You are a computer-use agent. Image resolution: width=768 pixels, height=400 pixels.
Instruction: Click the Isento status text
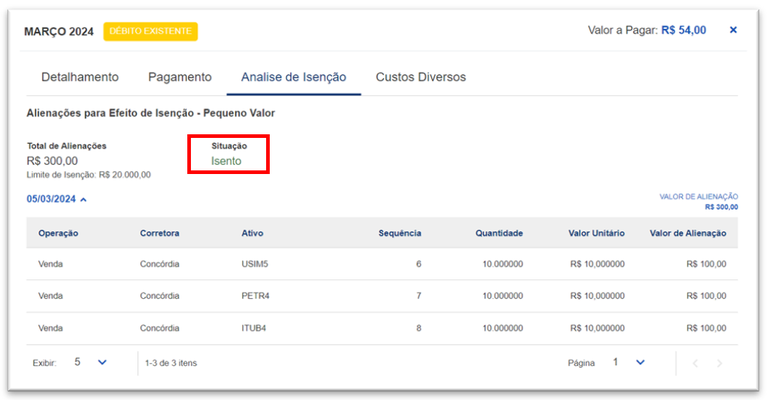(226, 161)
